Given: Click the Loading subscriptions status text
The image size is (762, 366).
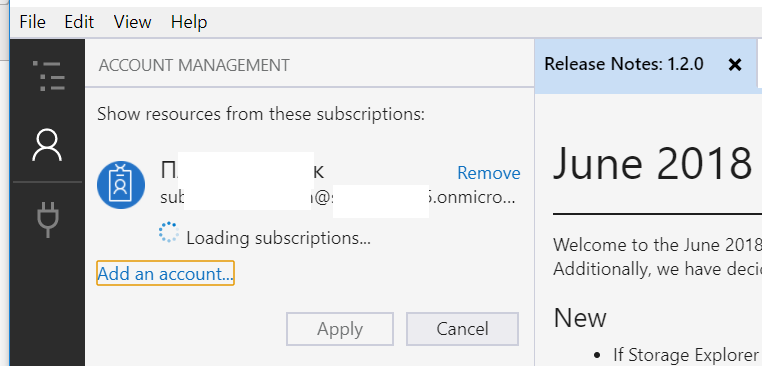Looking at the screenshot, I should tap(278, 238).
